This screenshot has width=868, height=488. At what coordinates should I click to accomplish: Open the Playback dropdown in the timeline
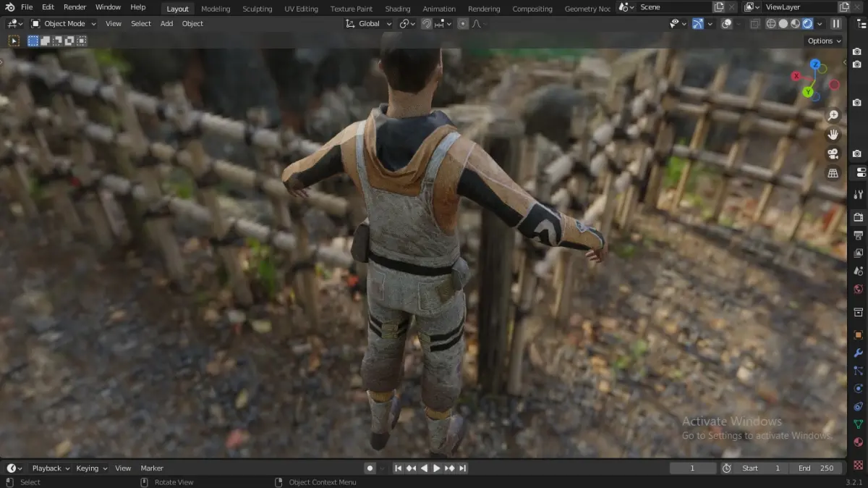click(51, 468)
